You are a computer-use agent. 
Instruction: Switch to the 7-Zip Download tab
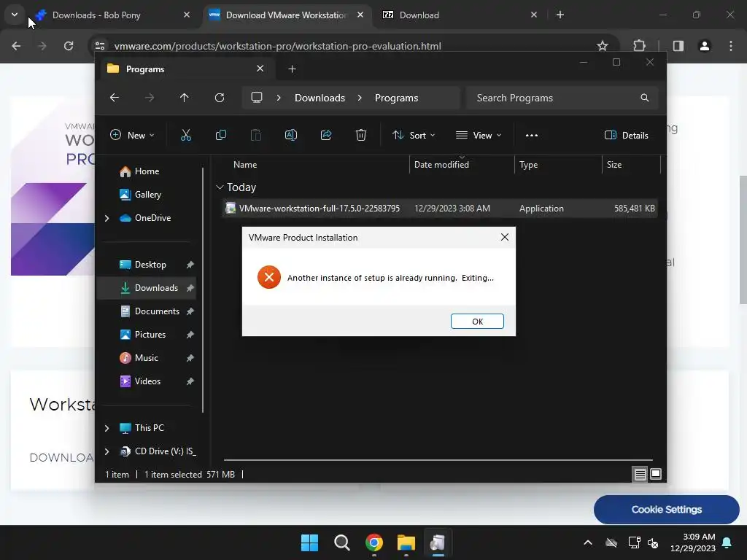[460, 15]
